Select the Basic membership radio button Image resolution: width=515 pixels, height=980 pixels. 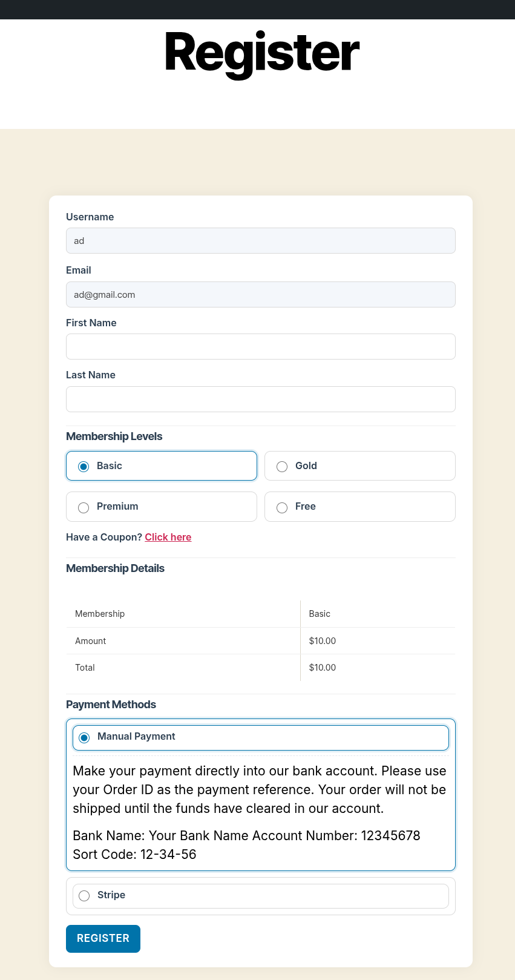tap(84, 466)
